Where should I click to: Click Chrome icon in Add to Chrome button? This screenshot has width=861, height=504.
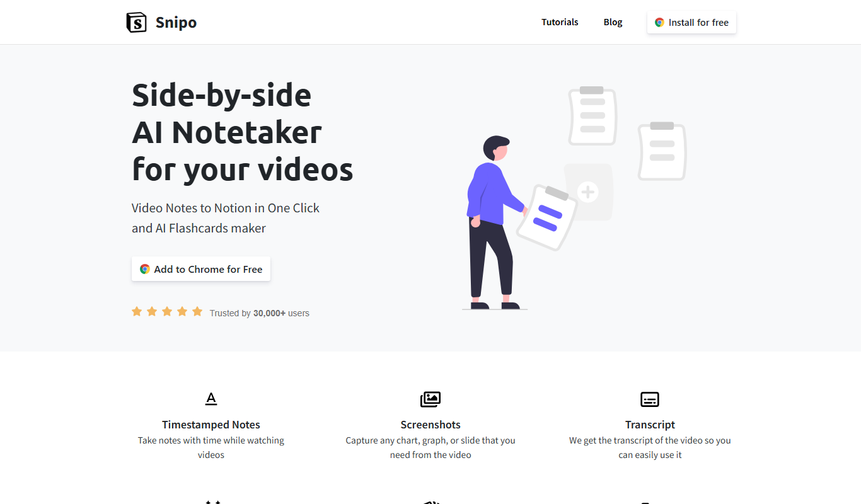(145, 269)
